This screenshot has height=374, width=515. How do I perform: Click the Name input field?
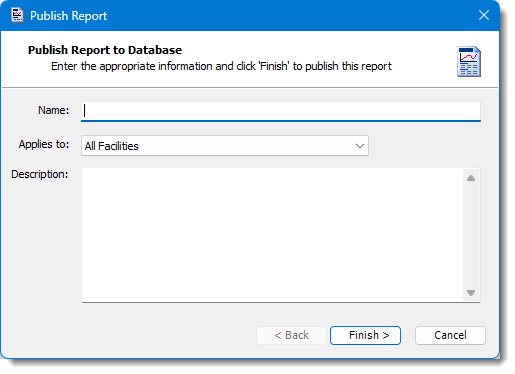tap(281, 111)
